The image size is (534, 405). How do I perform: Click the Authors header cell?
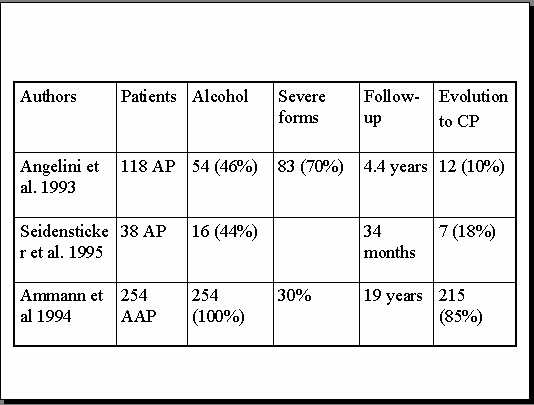point(65,117)
